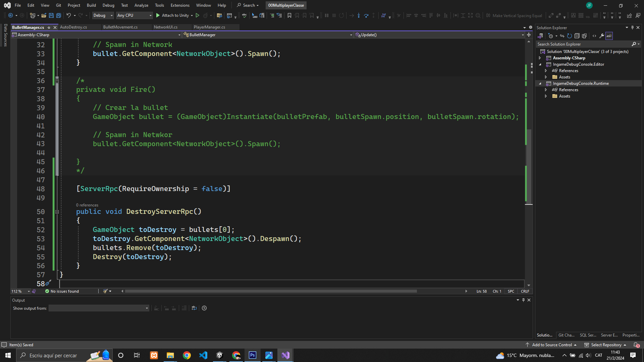Screen dimensions: 644x362
Task: Open the Extensions menu
Action: coord(180,5)
